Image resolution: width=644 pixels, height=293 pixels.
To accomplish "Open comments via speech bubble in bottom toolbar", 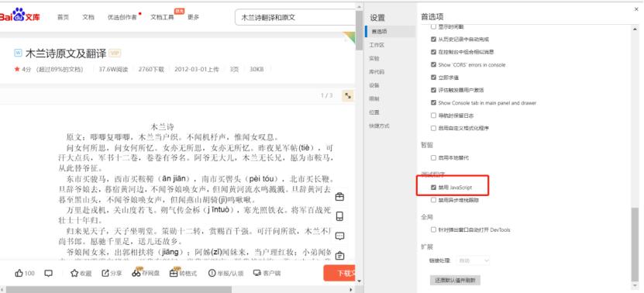I will [49, 274].
